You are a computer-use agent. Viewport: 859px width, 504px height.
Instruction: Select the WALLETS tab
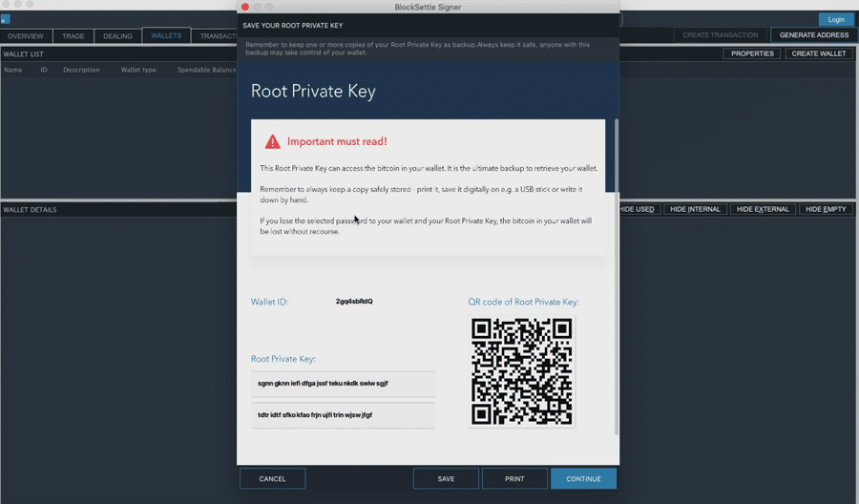[166, 36]
